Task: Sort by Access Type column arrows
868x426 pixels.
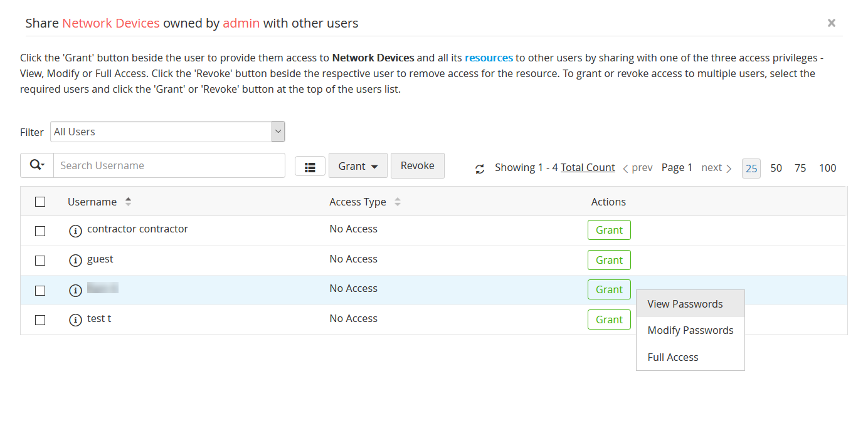Action: [398, 202]
